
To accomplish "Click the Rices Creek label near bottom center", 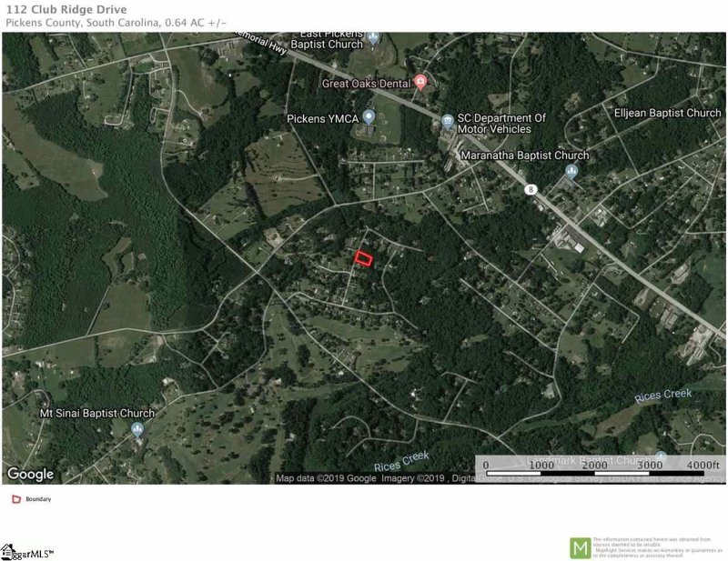I will point(401,461).
